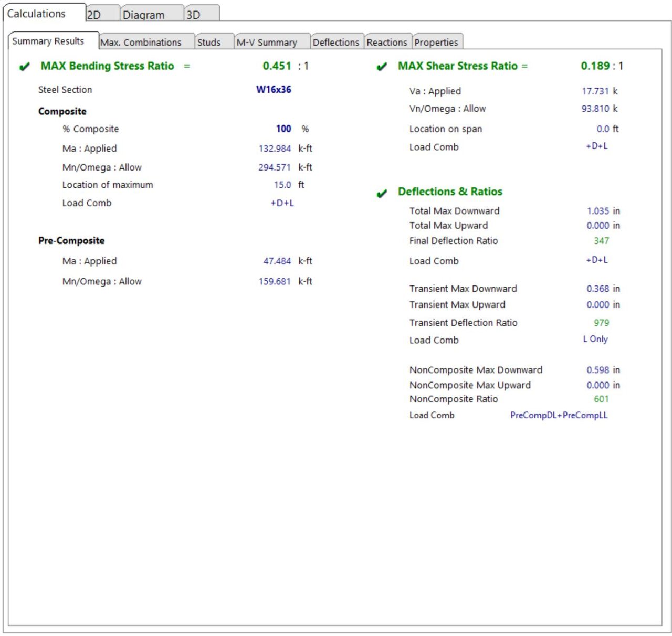672x636 pixels.
Task: Click the 0.451 bending stress ratio value
Action: [x=277, y=66]
